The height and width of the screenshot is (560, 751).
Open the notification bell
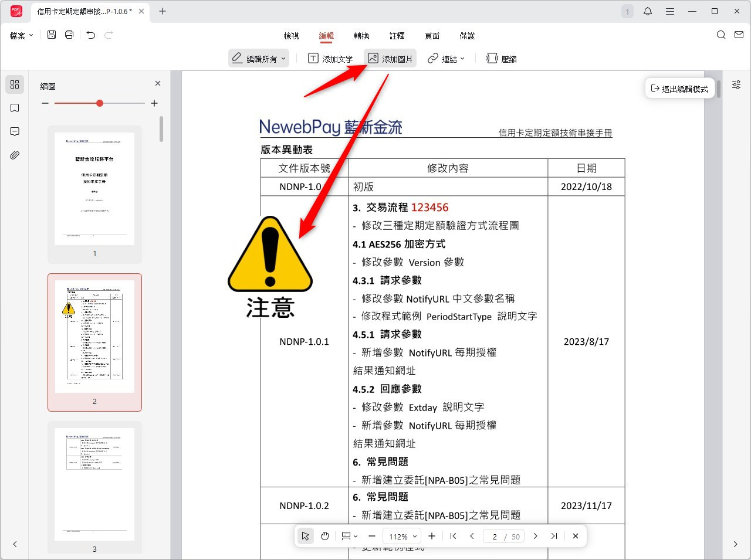click(648, 11)
